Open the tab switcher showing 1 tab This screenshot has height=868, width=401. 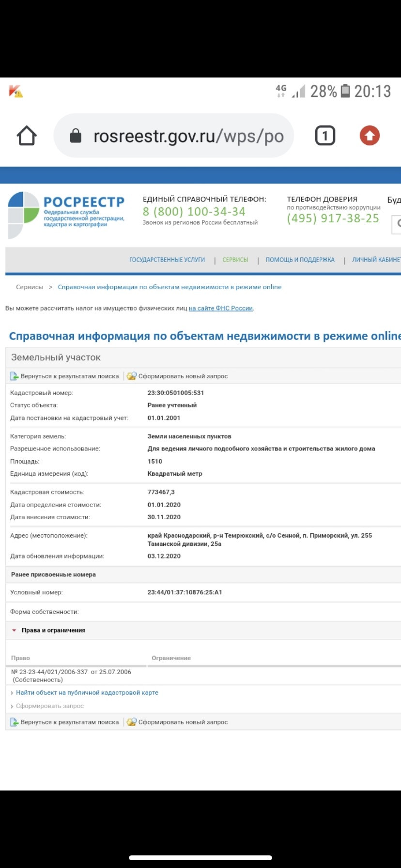pyautogui.click(x=325, y=136)
